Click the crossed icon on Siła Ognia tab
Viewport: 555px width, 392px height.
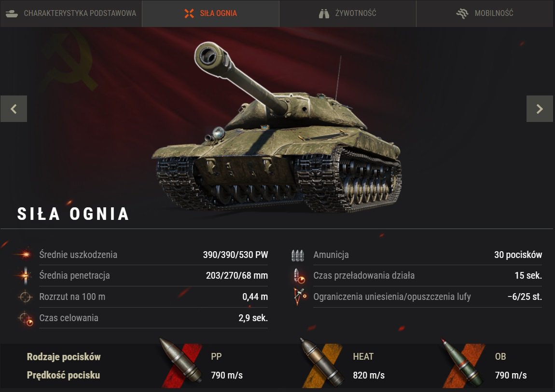(x=189, y=14)
